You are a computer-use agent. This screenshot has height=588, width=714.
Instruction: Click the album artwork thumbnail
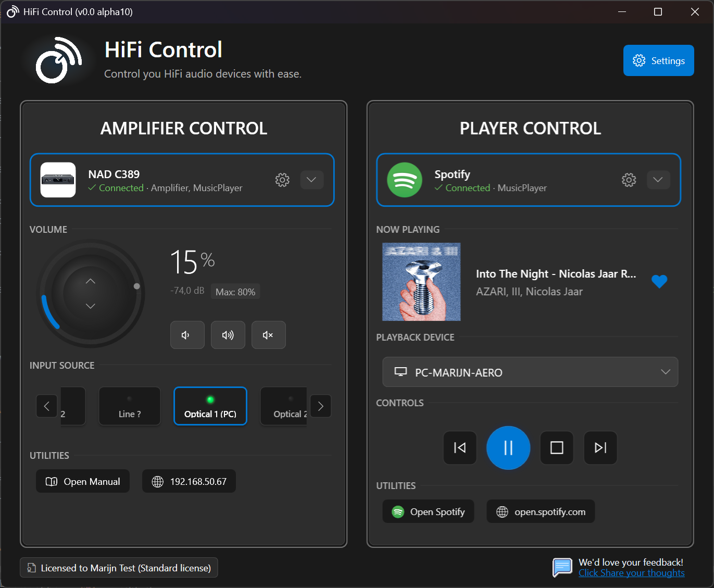(421, 282)
